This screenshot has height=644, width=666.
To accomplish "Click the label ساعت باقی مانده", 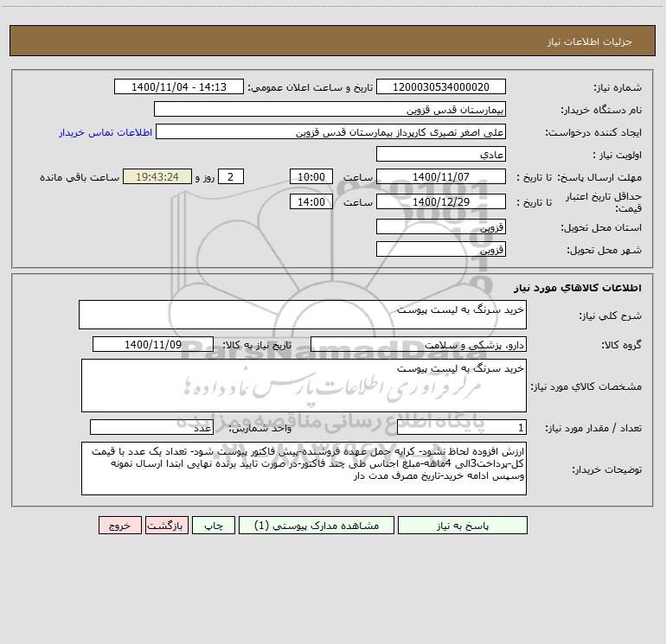I will pyautogui.click(x=80, y=177).
